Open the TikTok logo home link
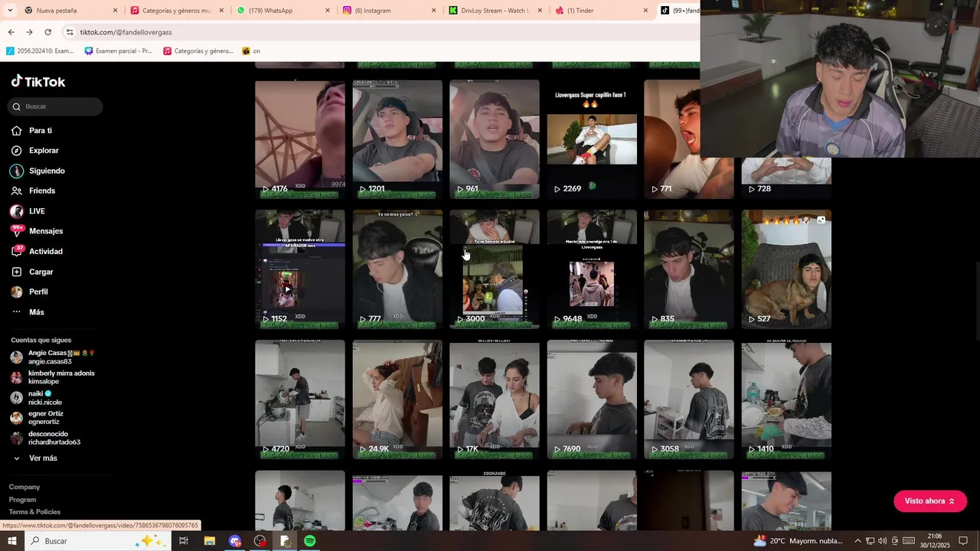 (x=38, y=82)
